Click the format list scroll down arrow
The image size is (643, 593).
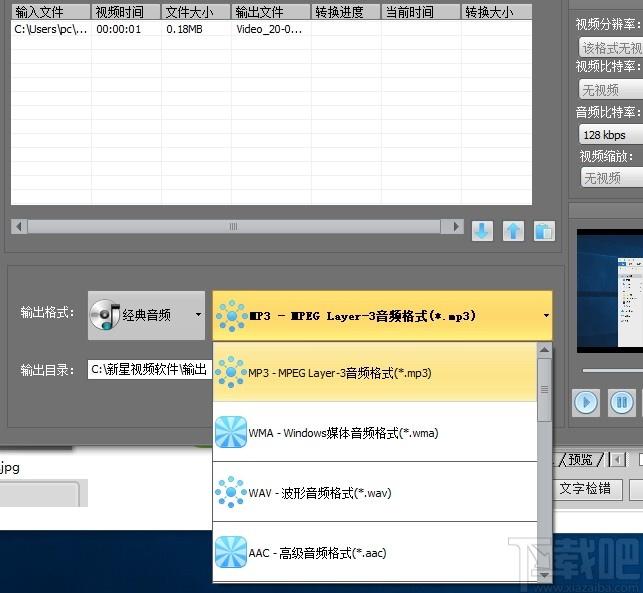[545, 575]
